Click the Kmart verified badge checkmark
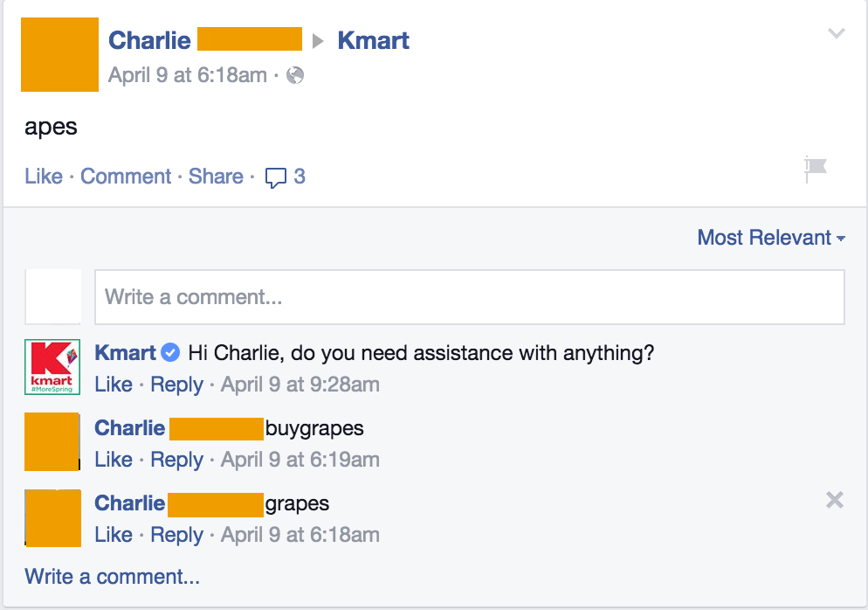Image resolution: width=868 pixels, height=610 pixels. pos(170,352)
